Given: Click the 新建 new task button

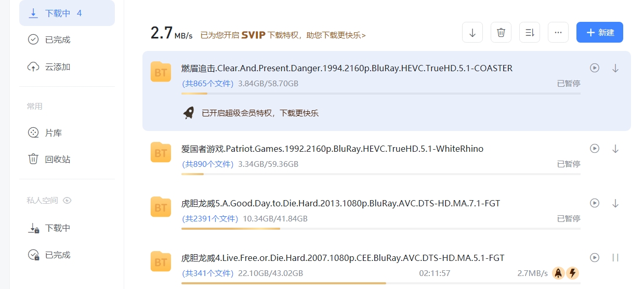Looking at the screenshot, I should [599, 32].
